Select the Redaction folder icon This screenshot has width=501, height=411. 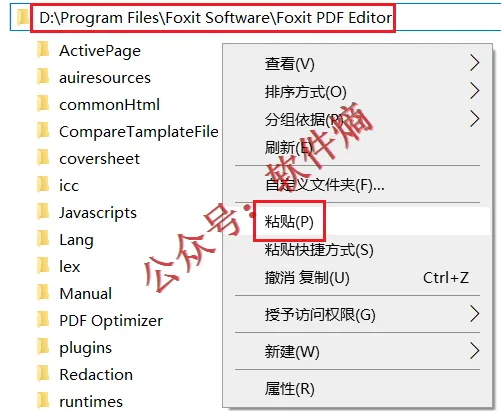click(x=43, y=373)
